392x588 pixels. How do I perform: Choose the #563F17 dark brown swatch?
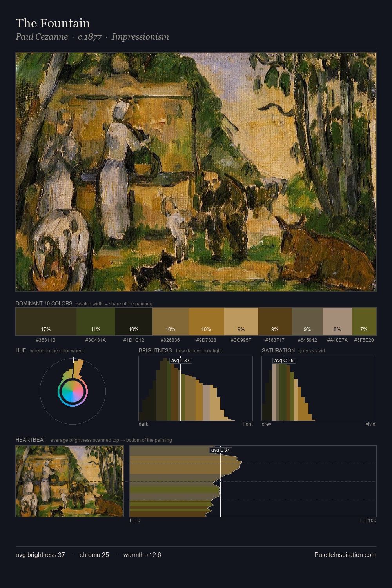275,321
